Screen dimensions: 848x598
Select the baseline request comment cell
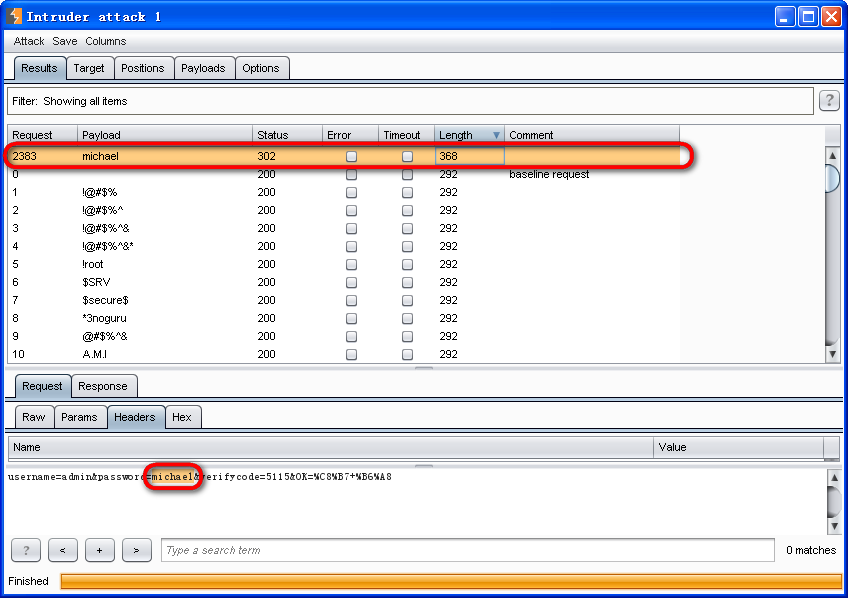[592, 174]
